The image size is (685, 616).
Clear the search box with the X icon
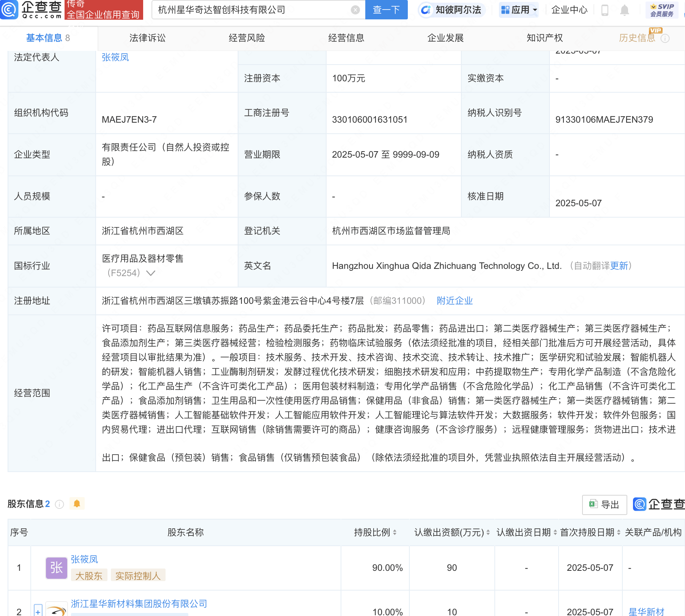(355, 10)
